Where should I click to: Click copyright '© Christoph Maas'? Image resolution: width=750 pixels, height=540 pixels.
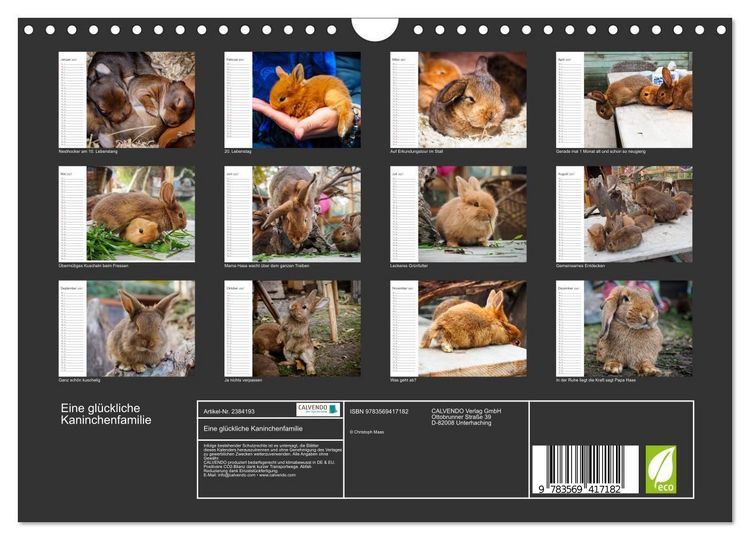tap(367, 432)
